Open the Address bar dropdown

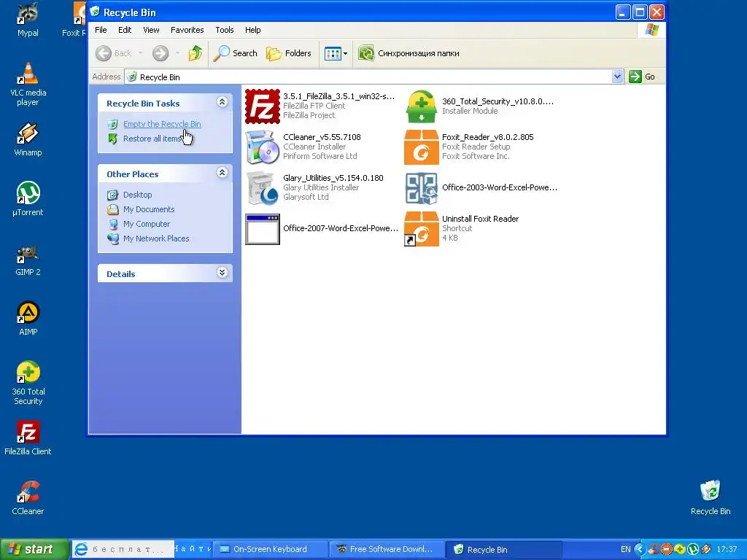tap(617, 77)
